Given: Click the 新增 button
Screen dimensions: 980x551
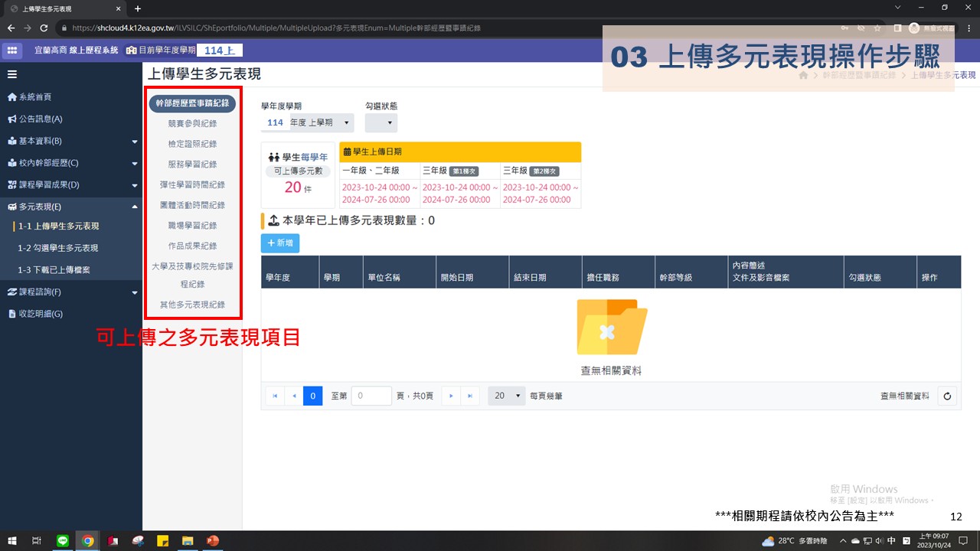Looking at the screenshot, I should click(x=280, y=243).
